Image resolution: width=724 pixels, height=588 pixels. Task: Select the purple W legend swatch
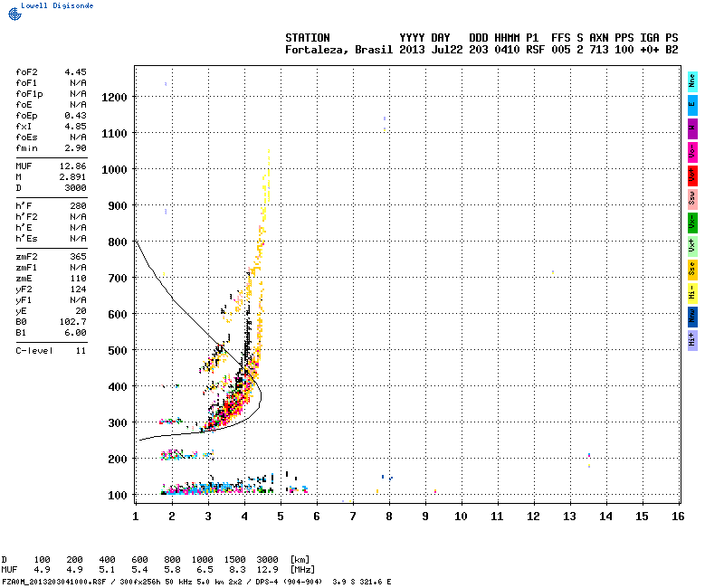[692, 128]
